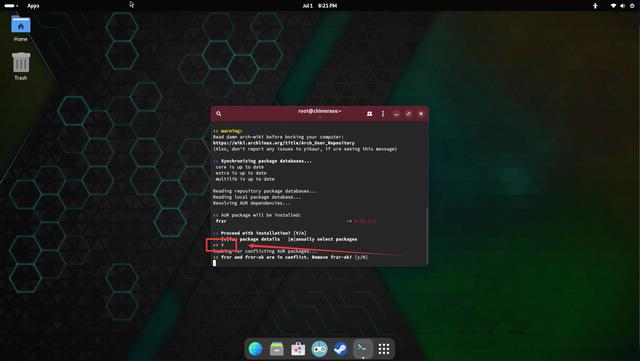Click the power icon in top bar
640x361 pixels.
(632, 6)
